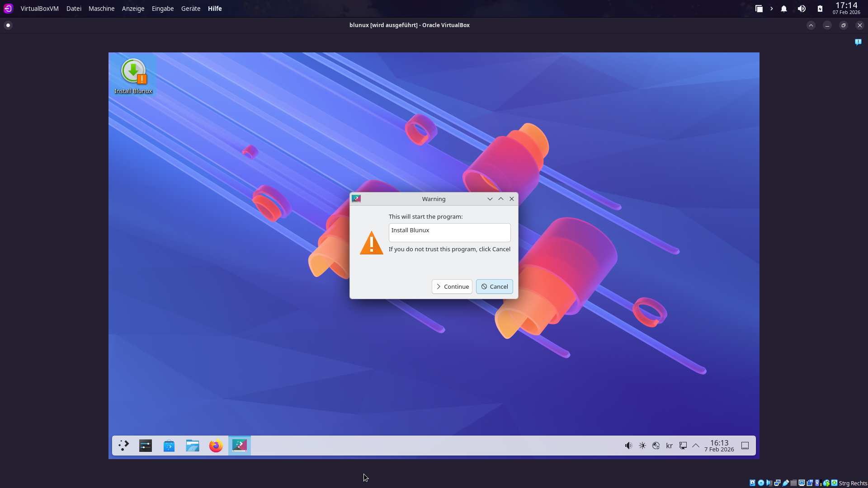Open guest volume control in the tray
The width and height of the screenshot is (868, 488).
628,446
